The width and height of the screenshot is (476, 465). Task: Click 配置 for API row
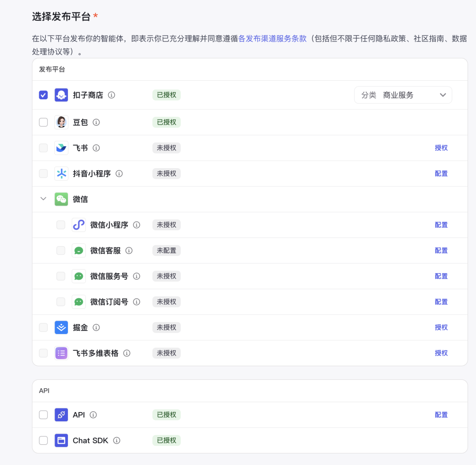(x=441, y=415)
